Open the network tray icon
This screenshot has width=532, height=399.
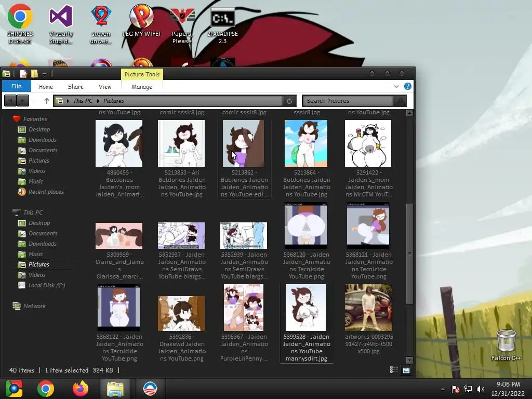pos(468,389)
